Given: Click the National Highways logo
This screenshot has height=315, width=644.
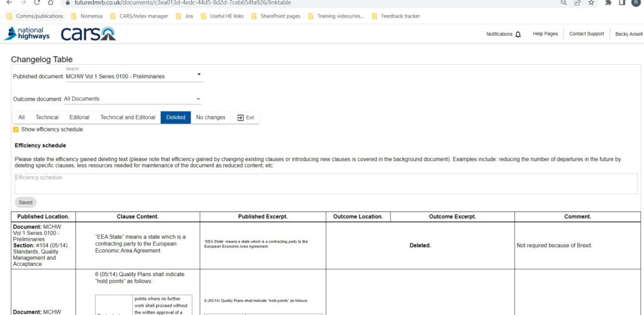Looking at the screenshot, I should pos(26,34).
